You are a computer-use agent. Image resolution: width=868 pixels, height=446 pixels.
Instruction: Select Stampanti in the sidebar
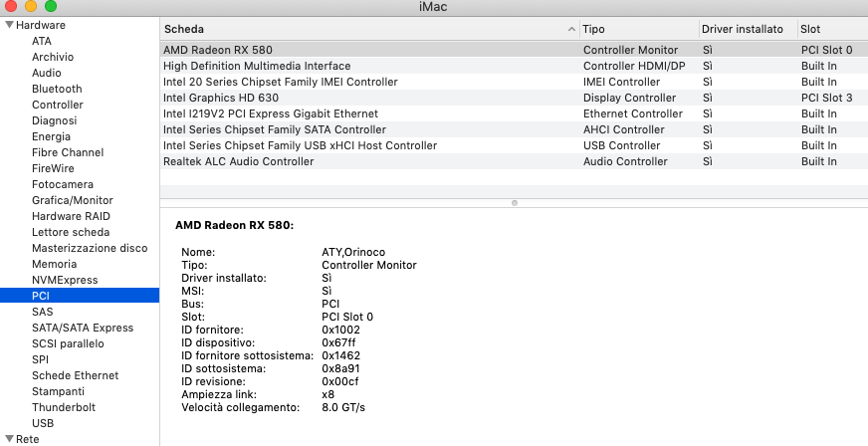pyautogui.click(x=58, y=392)
